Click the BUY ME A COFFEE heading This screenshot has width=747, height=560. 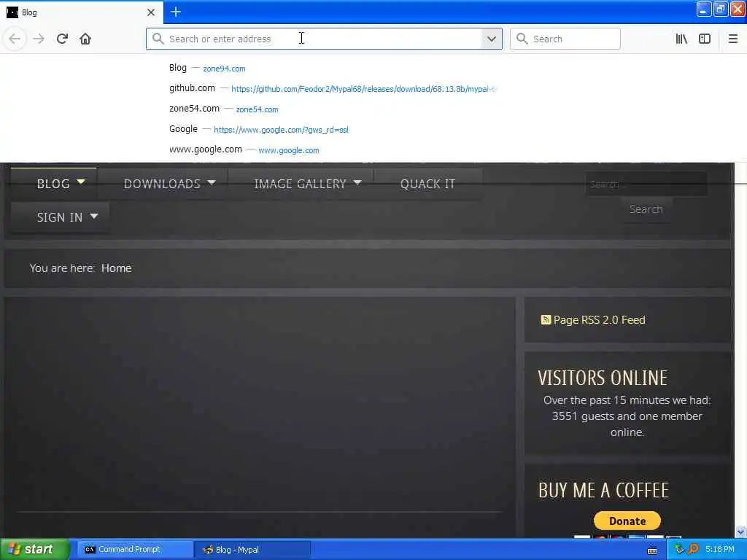[603, 490]
